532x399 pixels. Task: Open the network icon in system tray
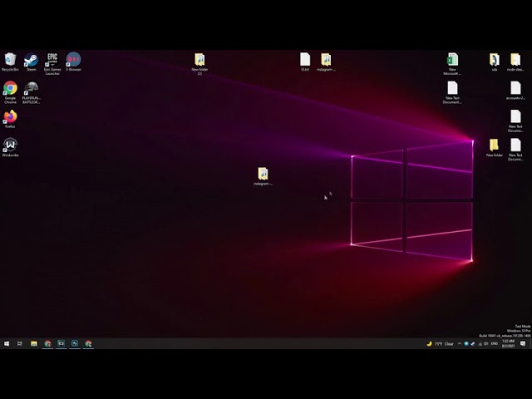pyautogui.click(x=480, y=343)
